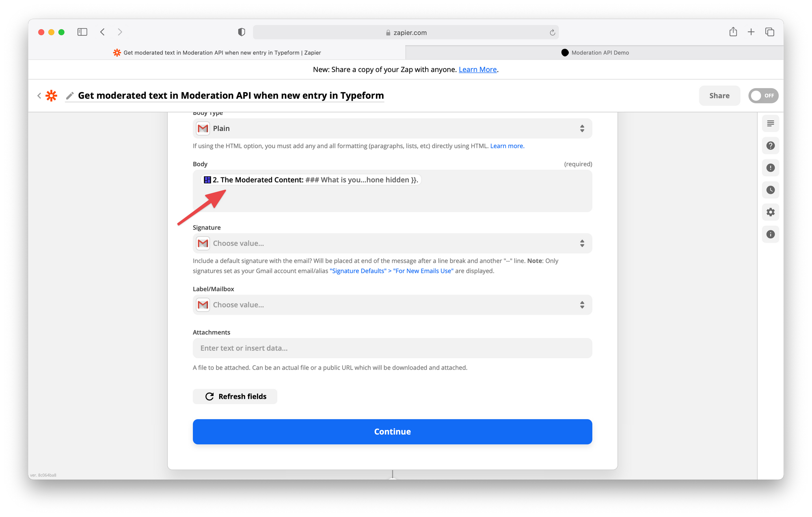Switch to the Zapier Typeform tab
The image size is (812, 517).
pyautogui.click(x=217, y=53)
